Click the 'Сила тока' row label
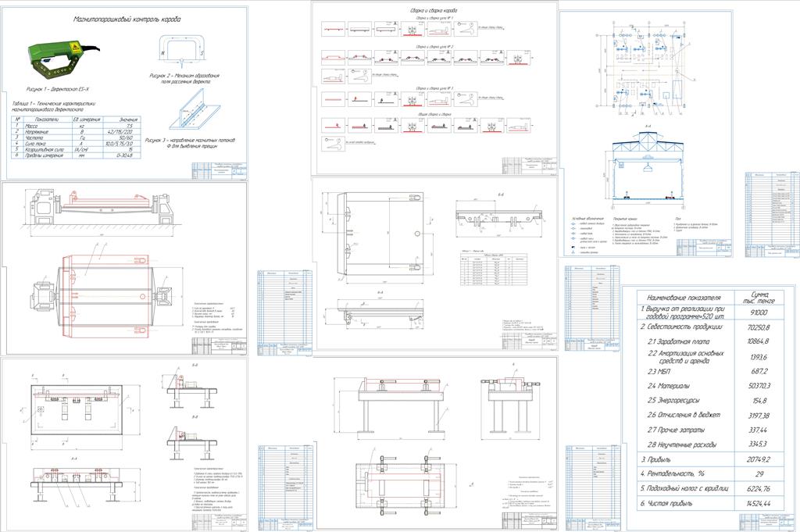This screenshot has width=800, height=532. [x=35, y=144]
